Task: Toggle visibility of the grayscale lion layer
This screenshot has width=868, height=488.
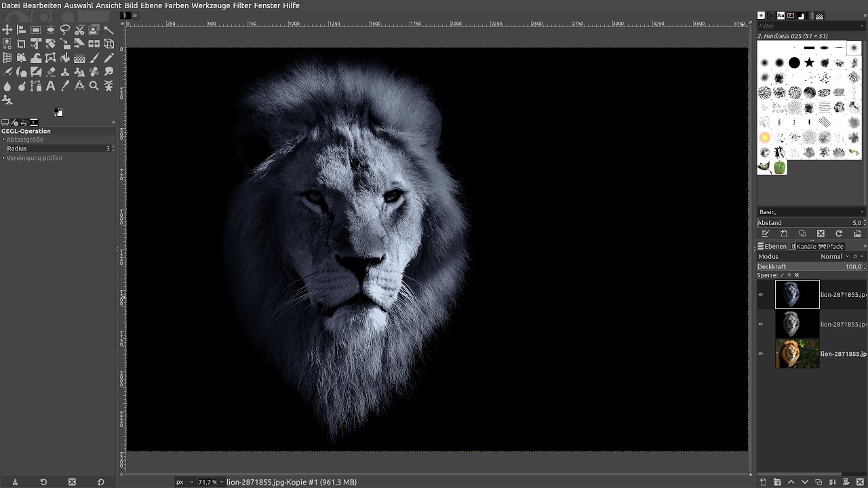Action: tap(761, 324)
